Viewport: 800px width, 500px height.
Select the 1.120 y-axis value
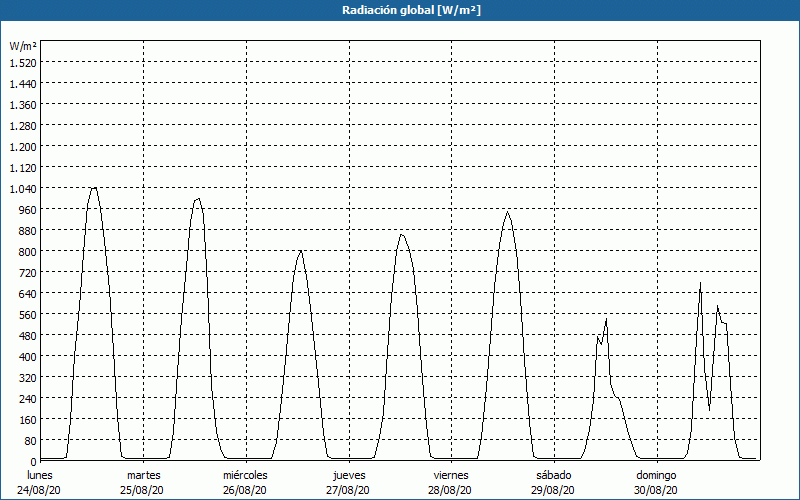coord(23,167)
